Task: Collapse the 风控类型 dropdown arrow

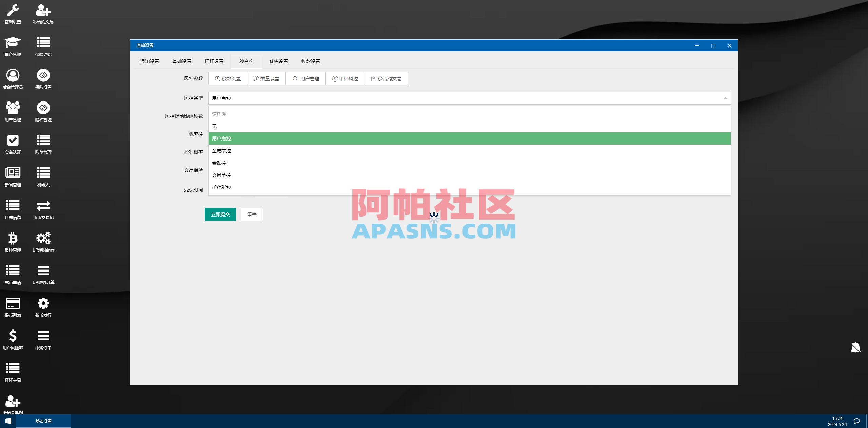Action: coord(726,98)
